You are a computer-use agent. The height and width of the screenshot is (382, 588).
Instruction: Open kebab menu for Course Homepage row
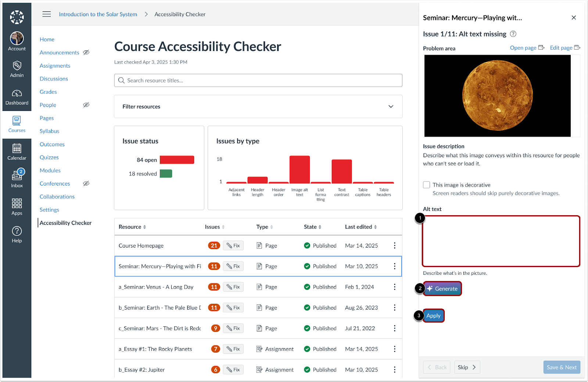coord(395,245)
